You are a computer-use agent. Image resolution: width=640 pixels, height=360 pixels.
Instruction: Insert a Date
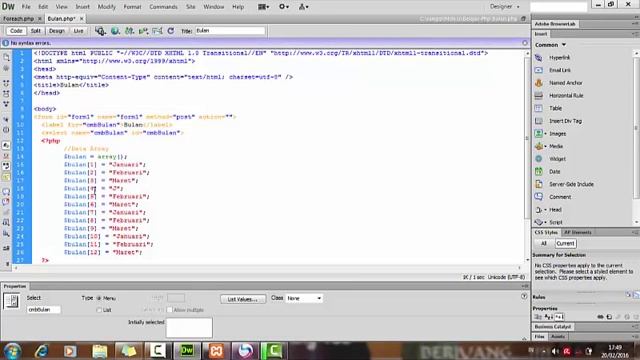click(554, 172)
